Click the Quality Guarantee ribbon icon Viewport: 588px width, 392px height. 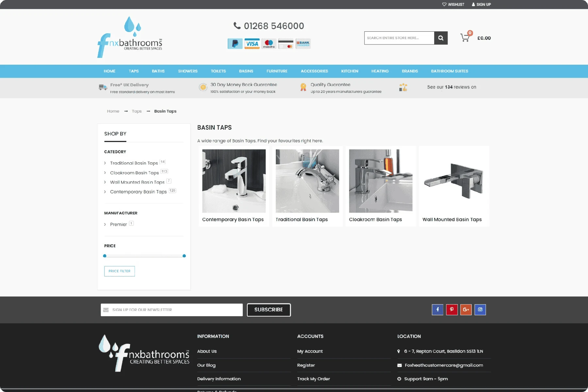click(x=303, y=87)
